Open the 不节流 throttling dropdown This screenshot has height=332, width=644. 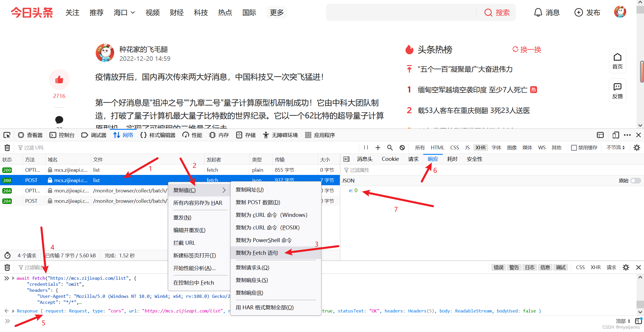pos(616,148)
